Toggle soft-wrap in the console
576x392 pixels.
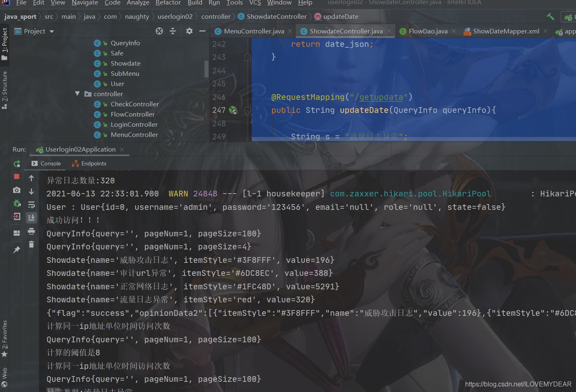coord(31,205)
